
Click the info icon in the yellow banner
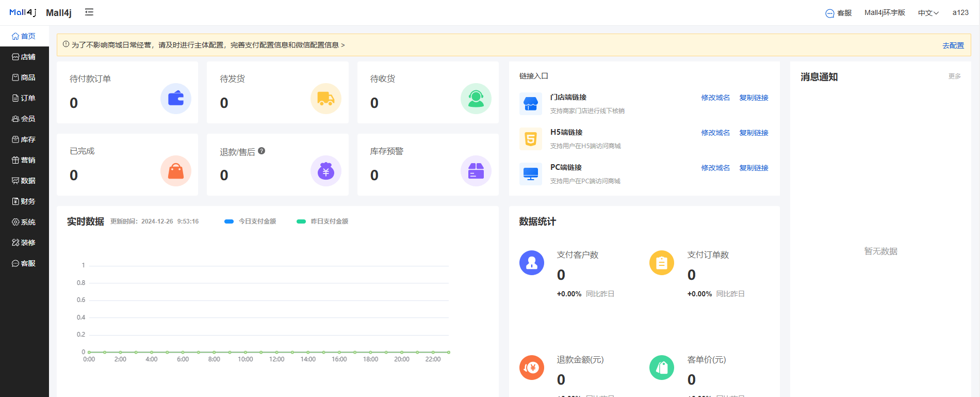(66, 44)
